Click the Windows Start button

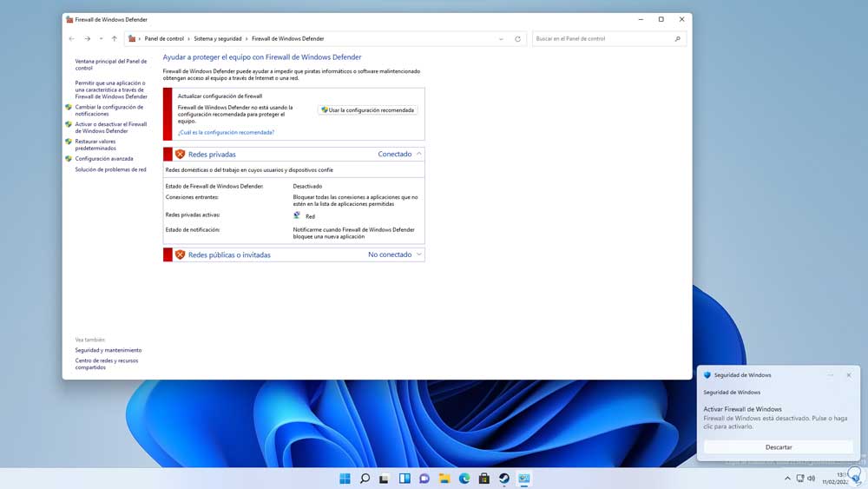pos(345,479)
